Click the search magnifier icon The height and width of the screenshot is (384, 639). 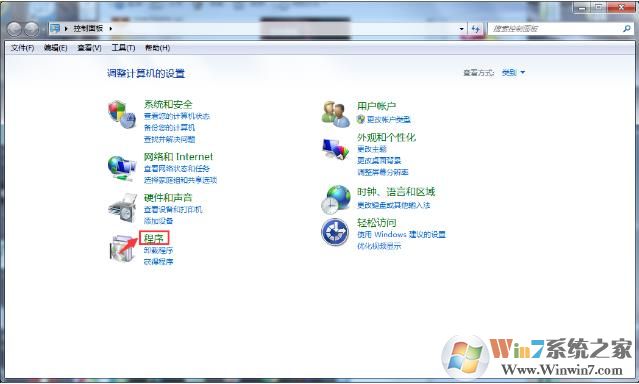click(x=627, y=29)
